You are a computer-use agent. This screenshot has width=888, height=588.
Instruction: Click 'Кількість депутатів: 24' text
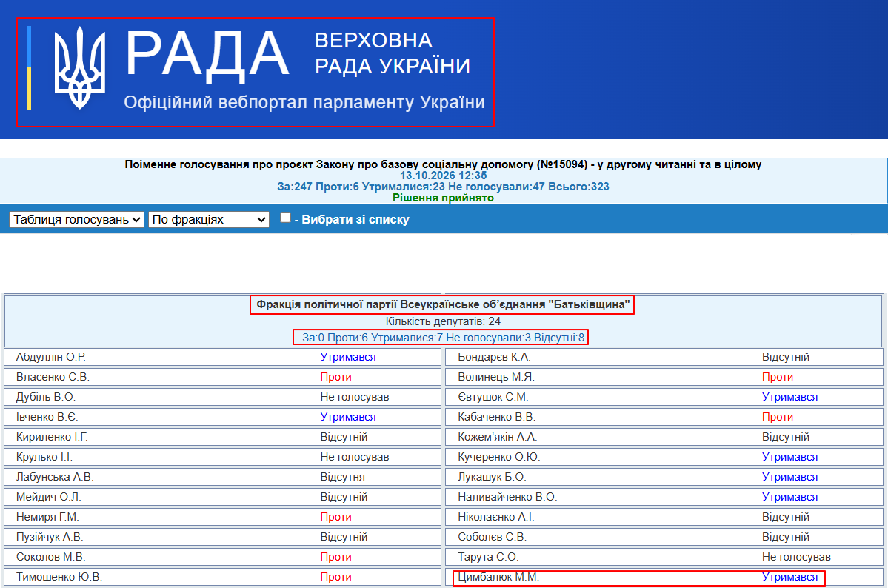(x=443, y=321)
